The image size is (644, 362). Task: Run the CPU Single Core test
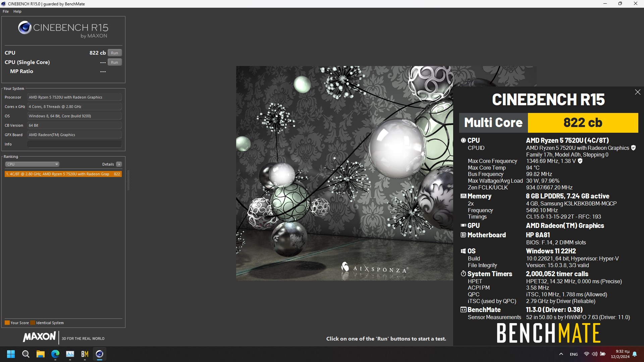pyautogui.click(x=115, y=62)
